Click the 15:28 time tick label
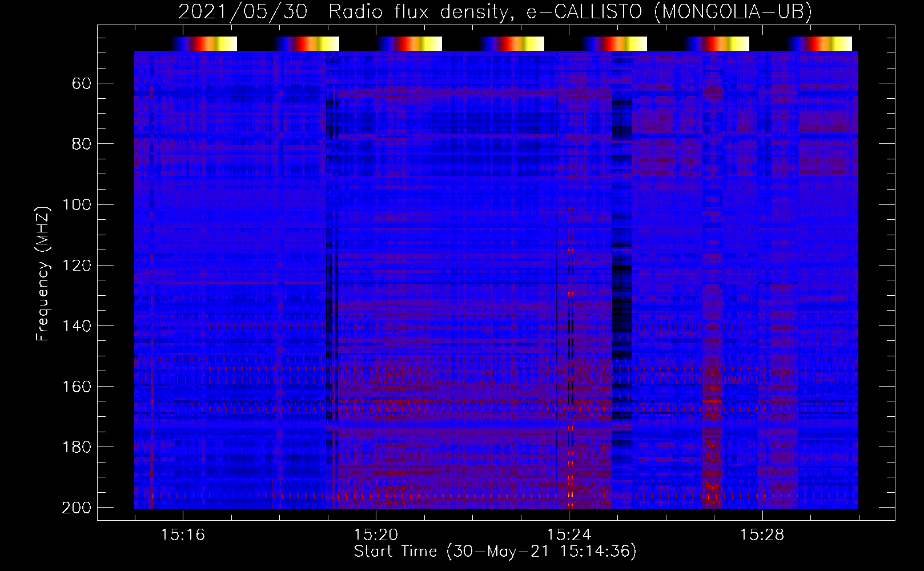924x571 pixels. click(762, 535)
